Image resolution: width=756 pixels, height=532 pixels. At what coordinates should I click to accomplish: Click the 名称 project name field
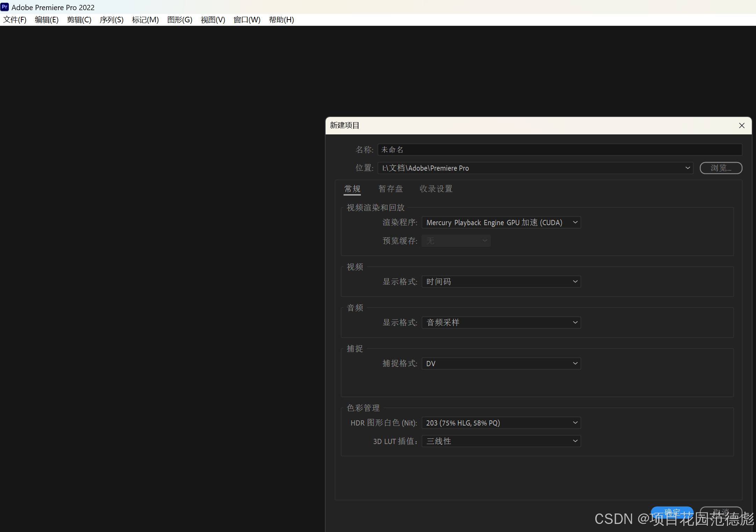pos(559,150)
